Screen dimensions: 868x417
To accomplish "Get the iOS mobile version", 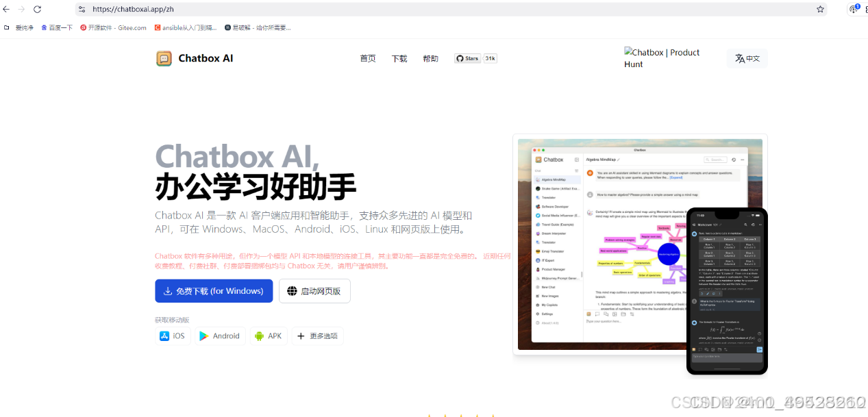I will pos(173,336).
